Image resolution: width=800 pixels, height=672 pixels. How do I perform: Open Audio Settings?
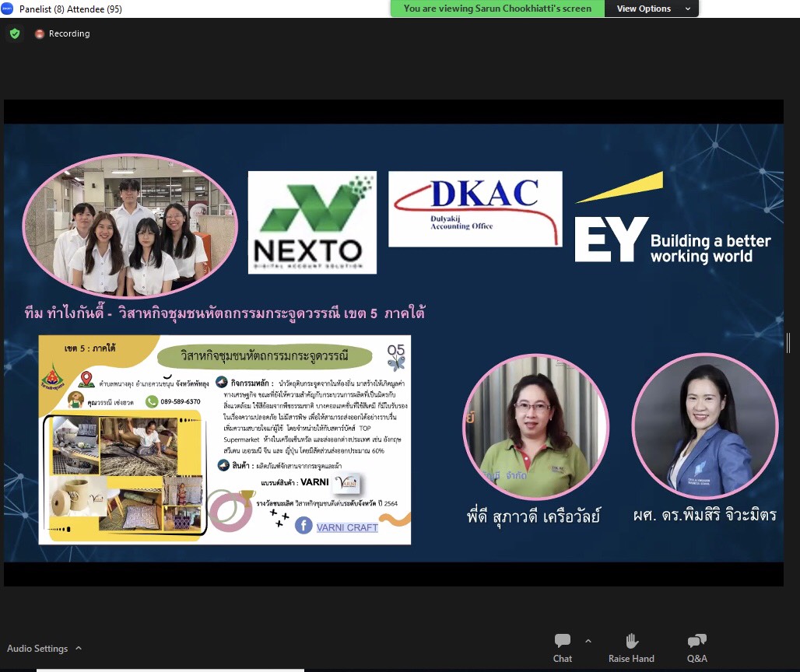[37, 648]
